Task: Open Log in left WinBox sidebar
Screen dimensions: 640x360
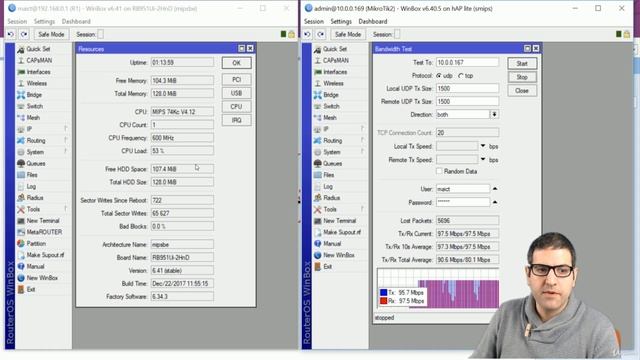Action: [x=31, y=186]
